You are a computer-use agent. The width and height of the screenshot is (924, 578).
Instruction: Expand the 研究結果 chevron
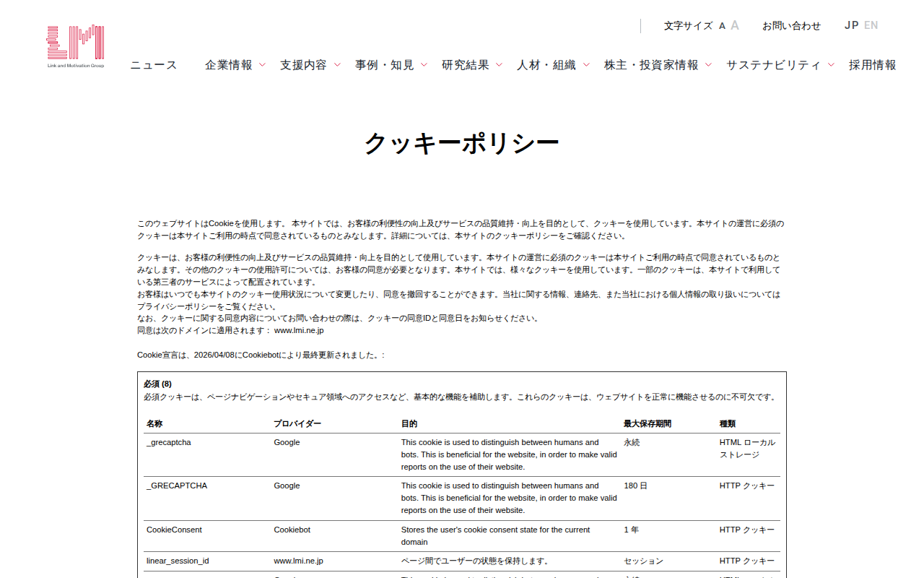click(x=499, y=65)
